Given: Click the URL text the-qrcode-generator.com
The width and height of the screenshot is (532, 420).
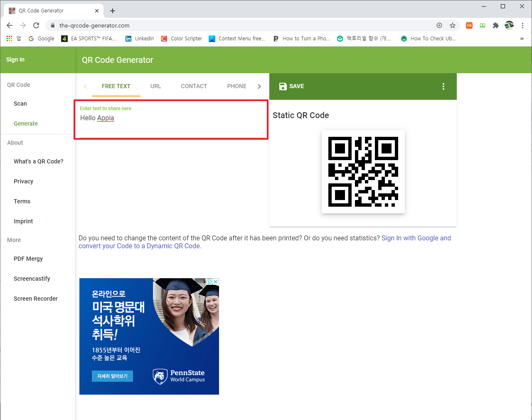Looking at the screenshot, I should [x=94, y=25].
